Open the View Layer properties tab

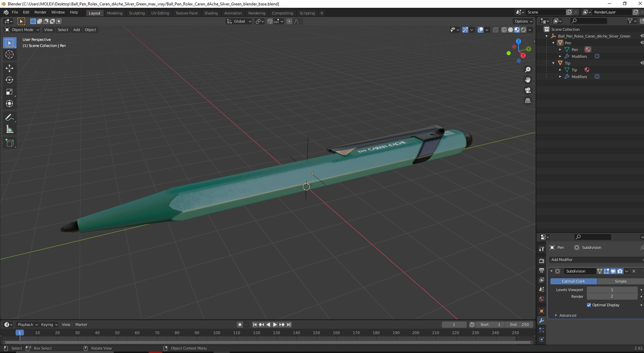[542, 280]
